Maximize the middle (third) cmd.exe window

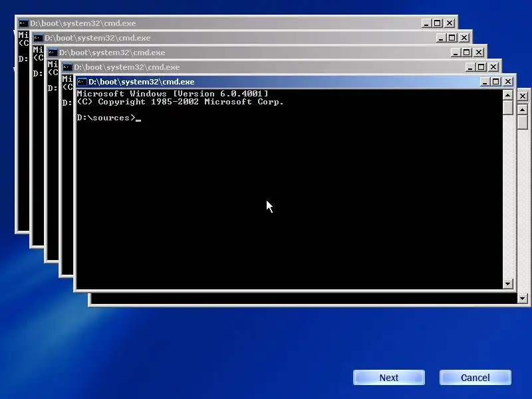click(466, 53)
